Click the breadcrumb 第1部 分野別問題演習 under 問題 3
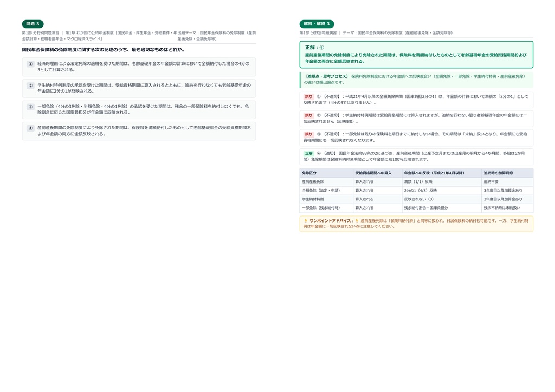This screenshot has height=392, width=555. [41, 33]
